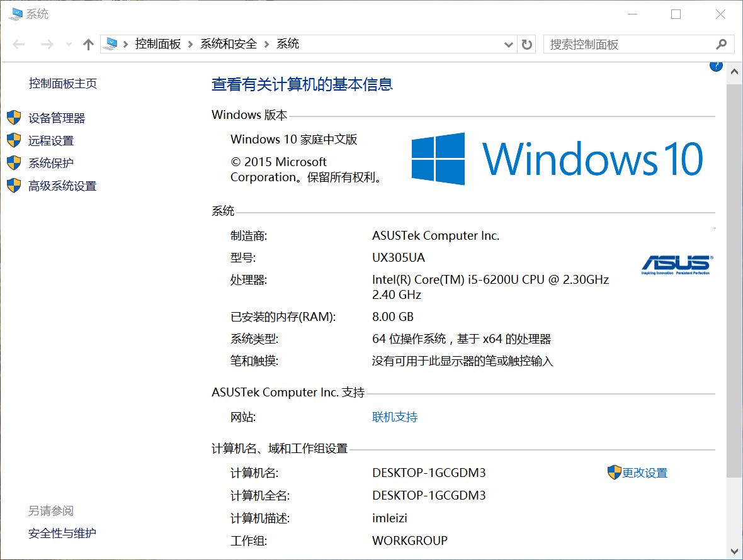
Task: Open 高级系统设置 link
Action: point(62,186)
